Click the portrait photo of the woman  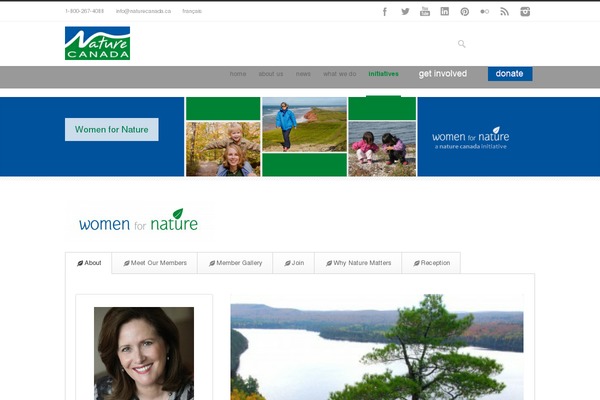144,353
